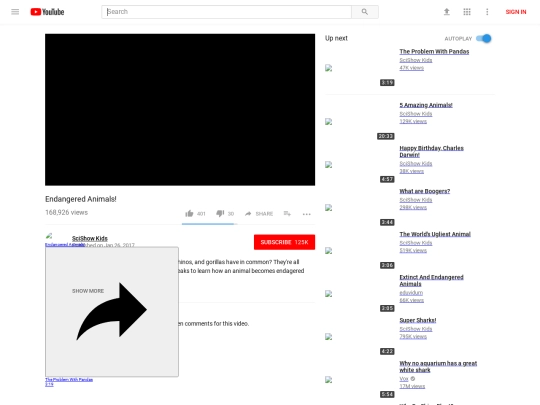Click the 168,926 views count
The width and height of the screenshot is (540, 405).
(66, 212)
